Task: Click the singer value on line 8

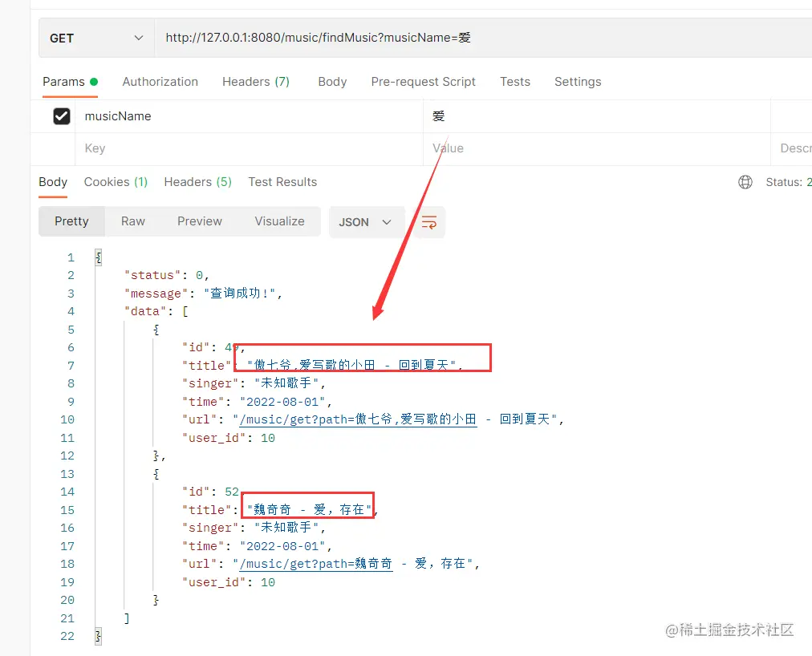Action: (x=286, y=383)
